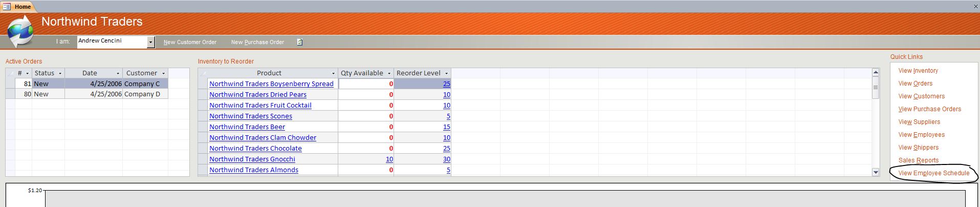Open Northwind Traders Gnocchi product
This screenshot has width=980, height=207.
pyautogui.click(x=252, y=159)
